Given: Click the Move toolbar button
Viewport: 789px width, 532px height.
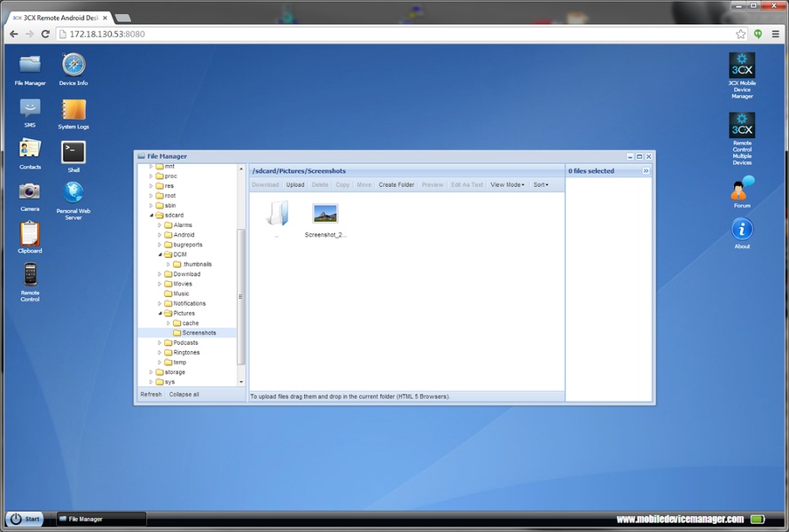Looking at the screenshot, I should 363,184.
